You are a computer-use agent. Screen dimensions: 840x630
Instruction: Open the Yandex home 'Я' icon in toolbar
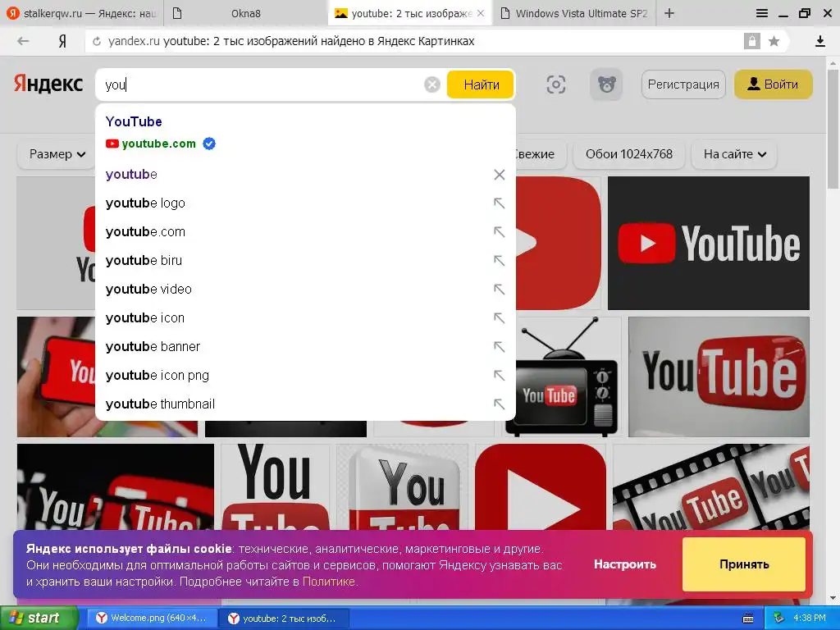pos(62,41)
